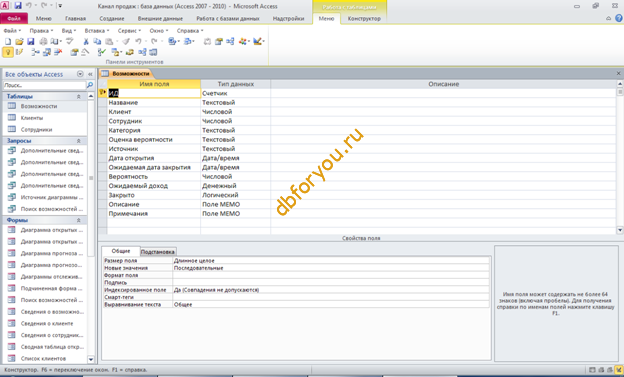Collapse the Формы group in the navigation pane

[78, 220]
